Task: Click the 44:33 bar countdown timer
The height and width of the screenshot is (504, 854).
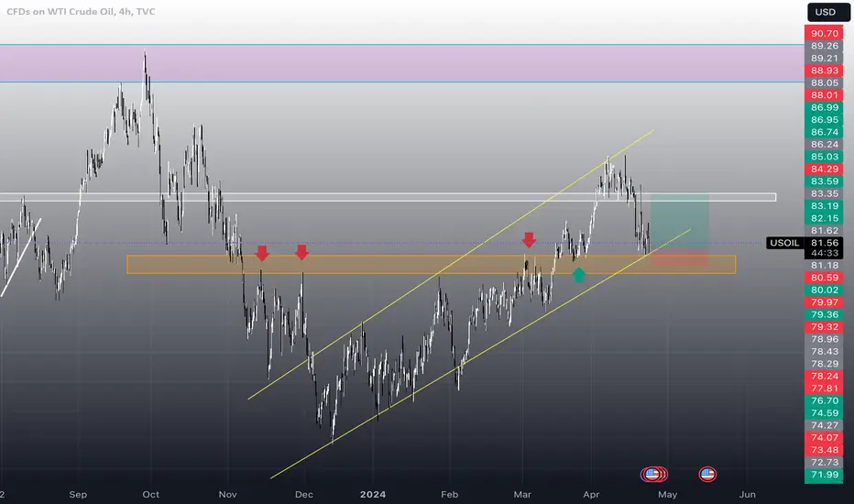Action: click(825, 253)
